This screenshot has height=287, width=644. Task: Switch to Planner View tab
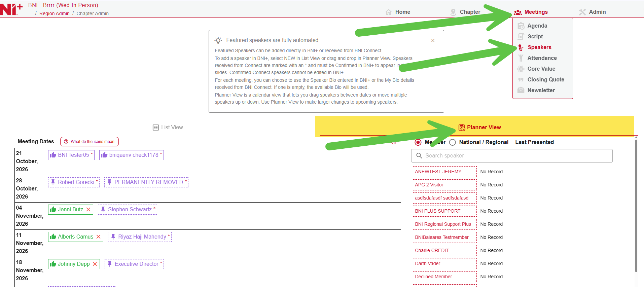479,127
